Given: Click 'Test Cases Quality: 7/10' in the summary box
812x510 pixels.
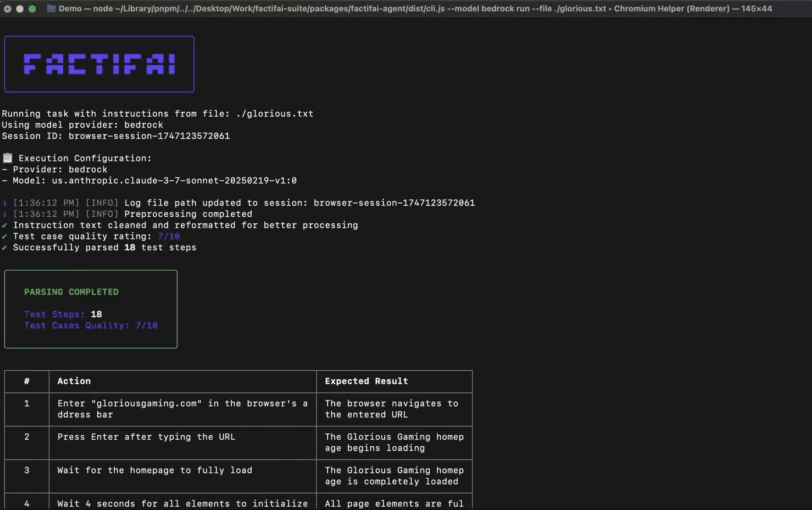Looking at the screenshot, I should click(x=91, y=326).
